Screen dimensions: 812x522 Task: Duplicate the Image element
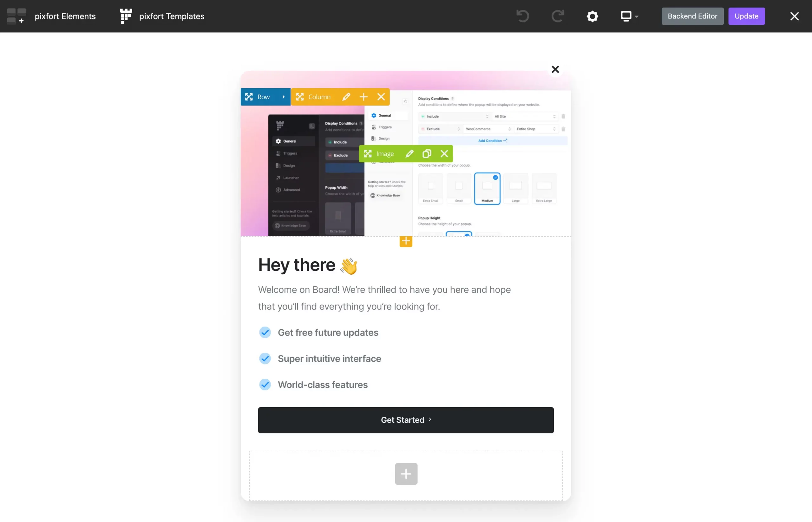click(x=427, y=154)
